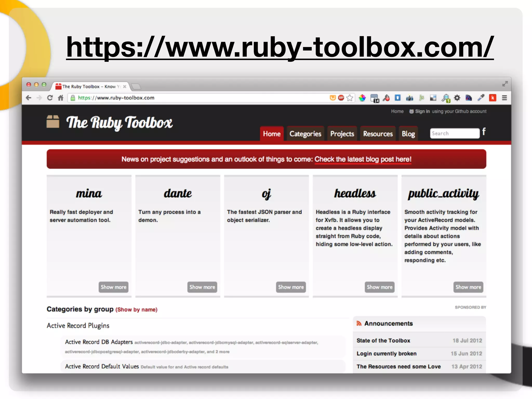This screenshot has width=532, height=399.
Task: Open the Projects navigation tab
Action: coord(342,134)
